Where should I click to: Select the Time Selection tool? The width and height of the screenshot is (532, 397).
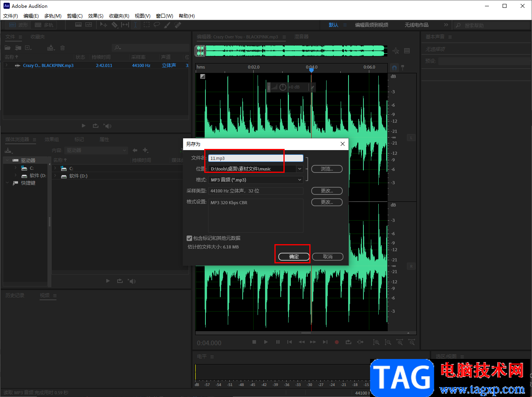[x=135, y=25]
